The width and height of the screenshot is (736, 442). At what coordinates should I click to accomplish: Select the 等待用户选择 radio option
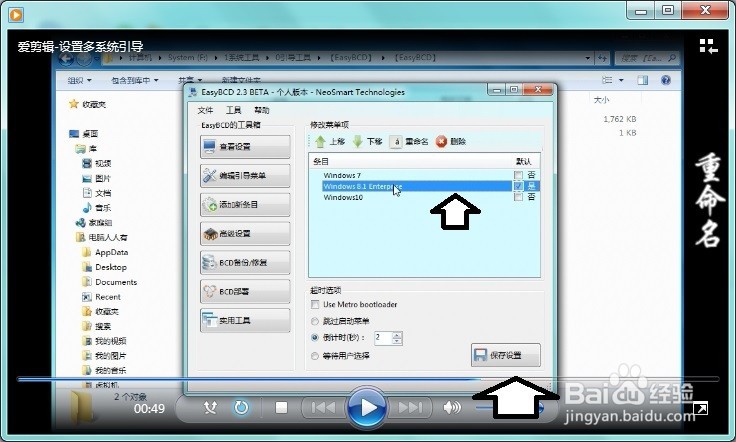pos(315,356)
